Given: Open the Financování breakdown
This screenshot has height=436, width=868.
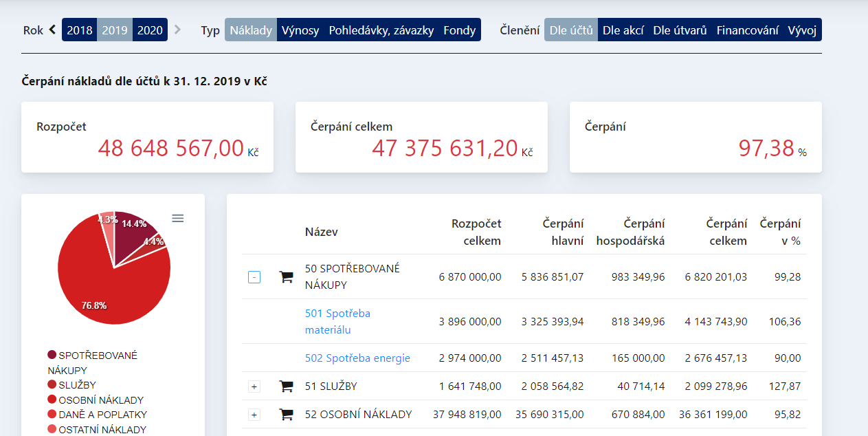Looking at the screenshot, I should [747, 30].
